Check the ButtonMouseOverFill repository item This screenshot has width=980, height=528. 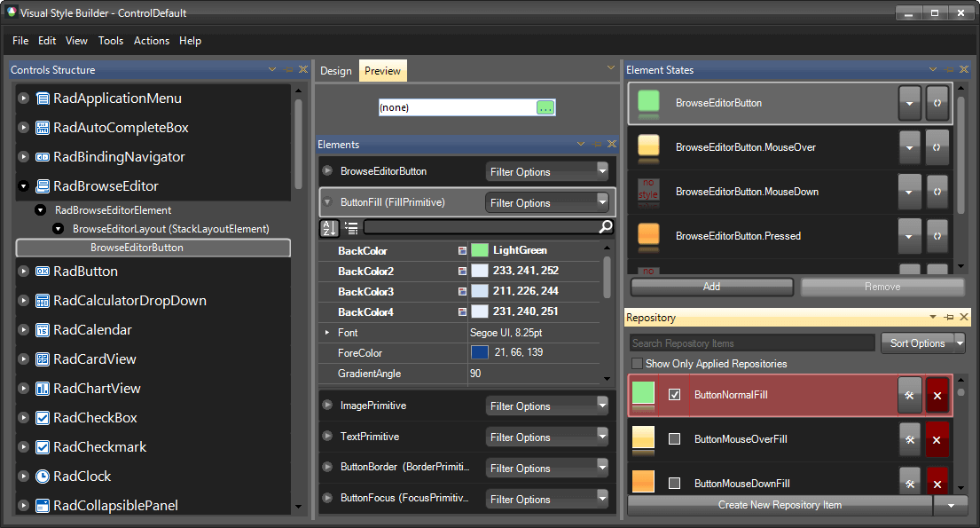672,439
